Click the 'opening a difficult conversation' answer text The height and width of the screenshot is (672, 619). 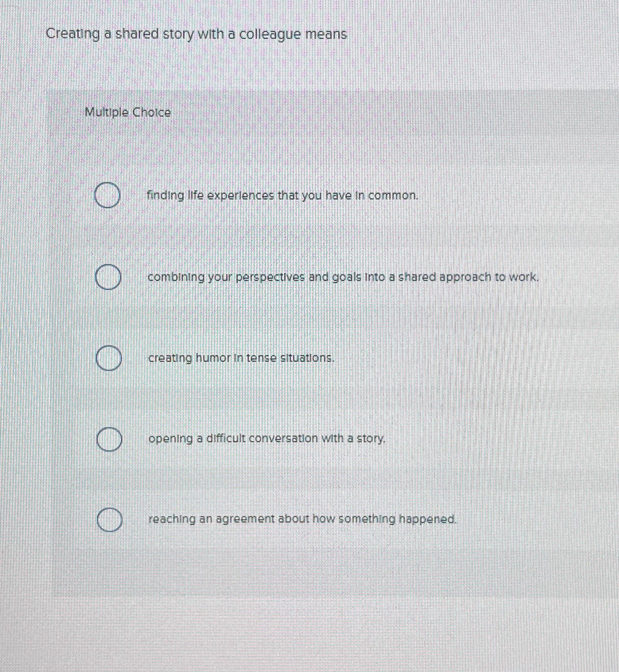tap(267, 439)
